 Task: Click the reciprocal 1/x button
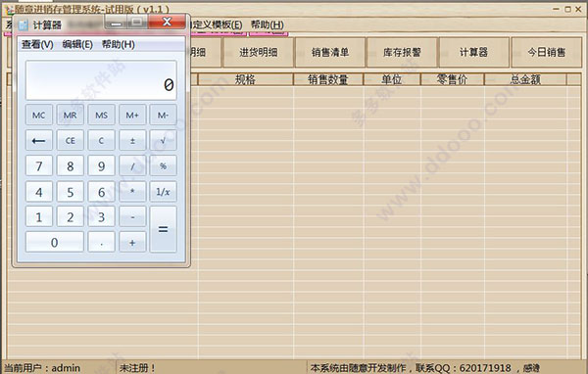(x=163, y=192)
